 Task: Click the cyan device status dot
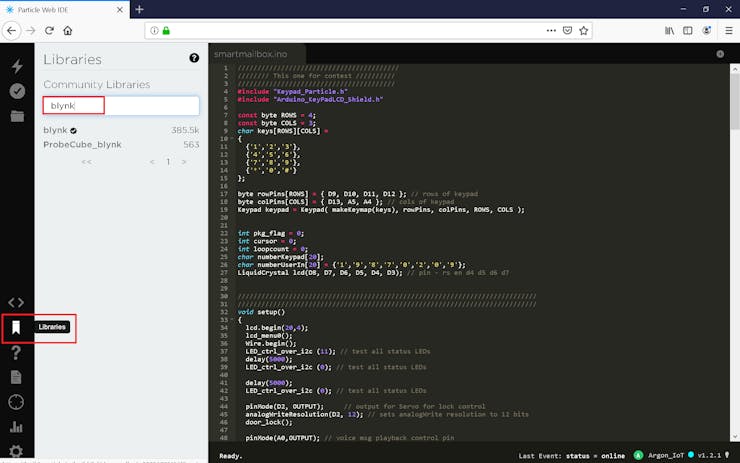pos(691,455)
